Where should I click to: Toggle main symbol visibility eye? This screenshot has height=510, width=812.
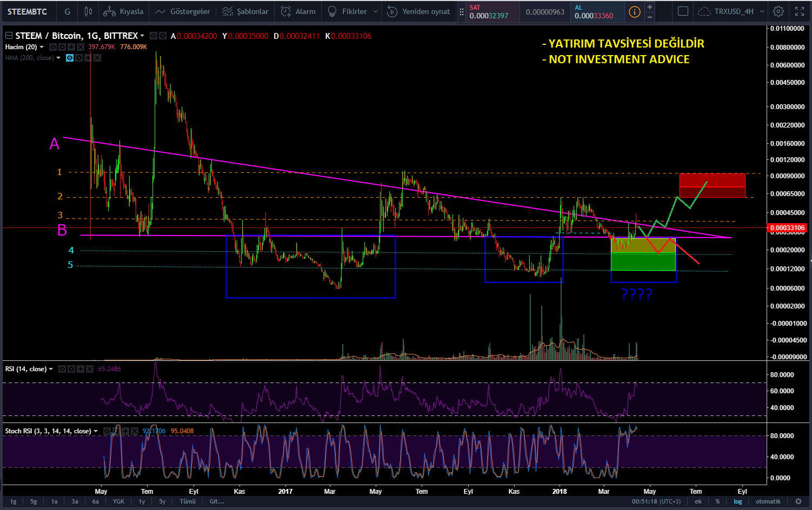coord(154,36)
